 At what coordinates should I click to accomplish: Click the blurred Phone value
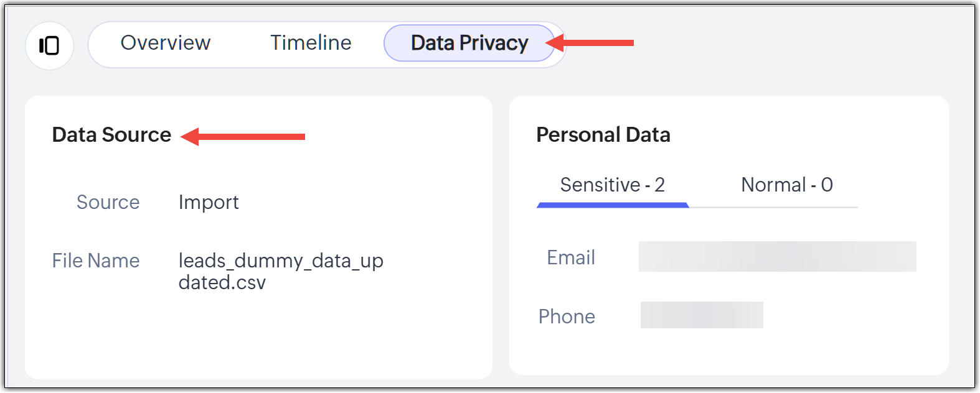(x=702, y=315)
